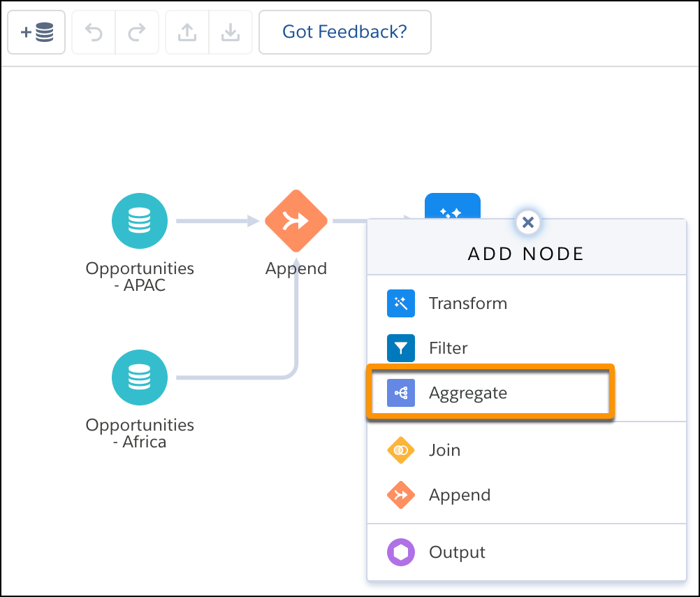700x597 pixels.
Task: Click the undo arrow icon
Action: click(x=94, y=32)
